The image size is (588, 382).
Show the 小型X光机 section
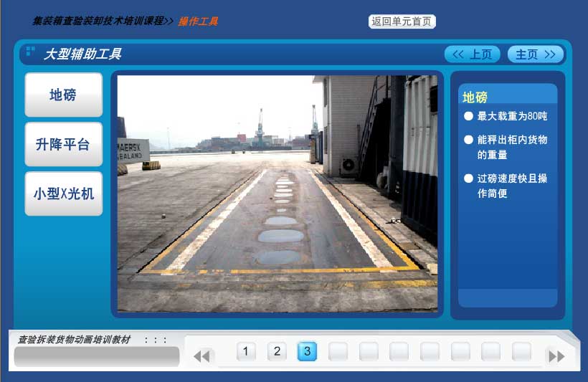tap(63, 194)
